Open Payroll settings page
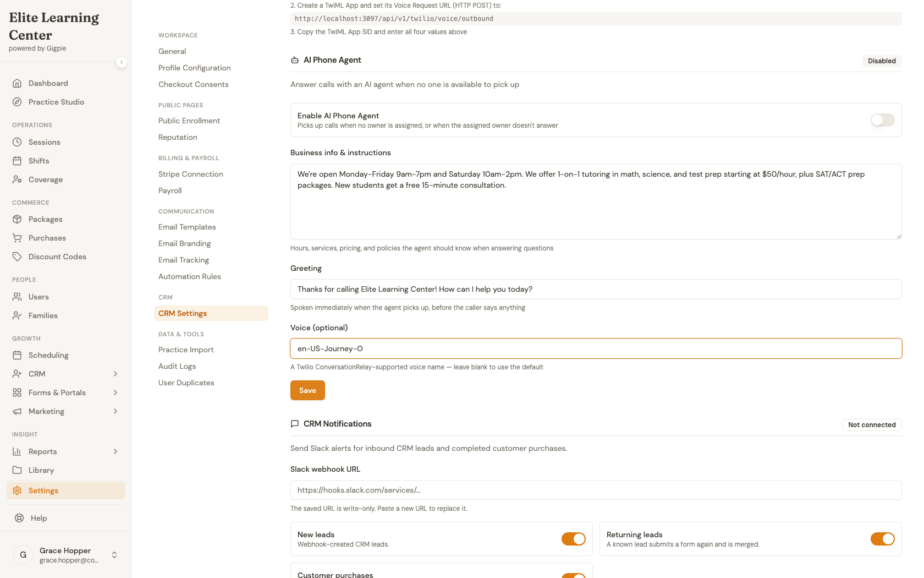The image size is (924, 578). [170, 190]
